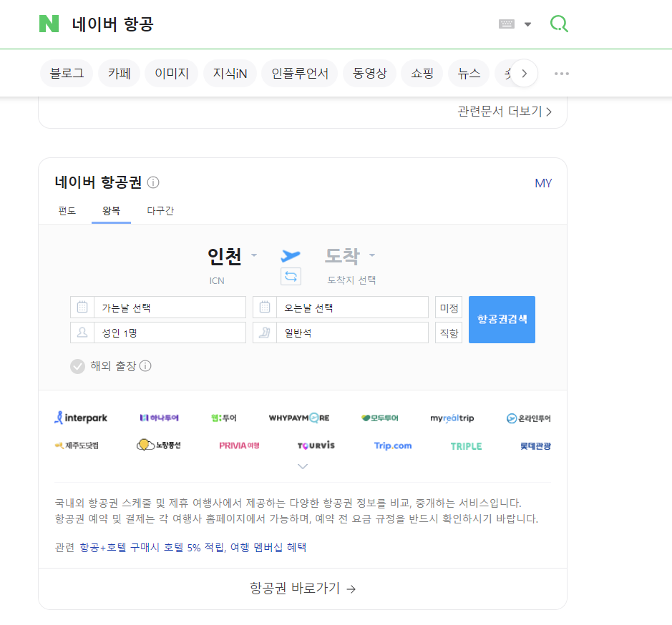The image size is (672, 625).
Task: Click calendar icon for 가는날
Action: [82, 307]
